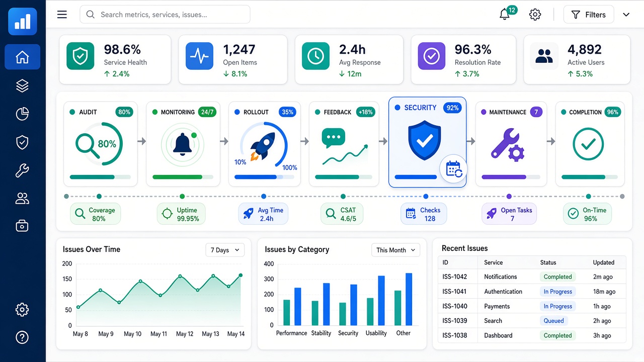644x362 pixels.
Task: Select the Completion stage card
Action: 590,144
